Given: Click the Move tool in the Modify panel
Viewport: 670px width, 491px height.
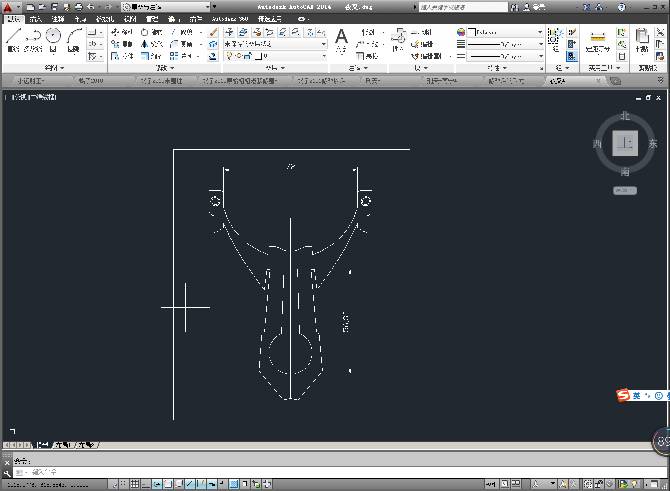Looking at the screenshot, I should 122,32.
